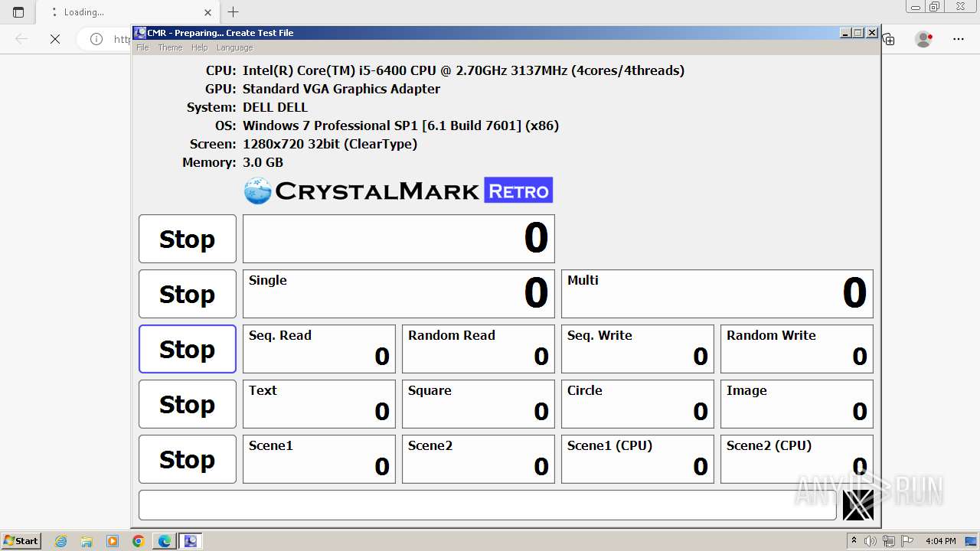The width and height of the screenshot is (980, 551).
Task: Click the CrystalMark Retro logo
Action: pos(398,191)
